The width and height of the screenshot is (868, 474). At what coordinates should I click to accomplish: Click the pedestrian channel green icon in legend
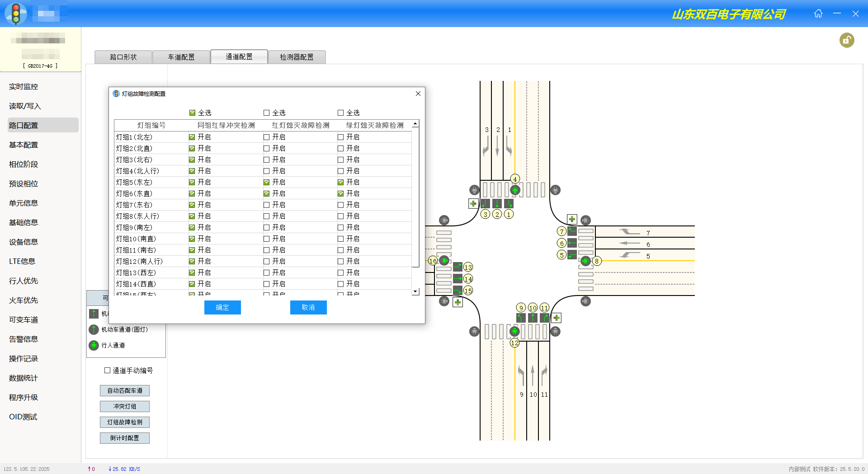pyautogui.click(x=94, y=345)
